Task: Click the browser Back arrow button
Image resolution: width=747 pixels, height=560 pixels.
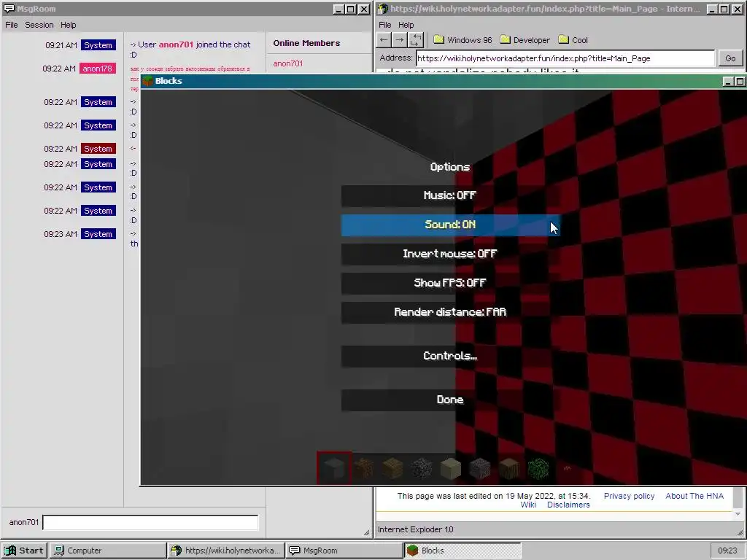Action: (384, 40)
